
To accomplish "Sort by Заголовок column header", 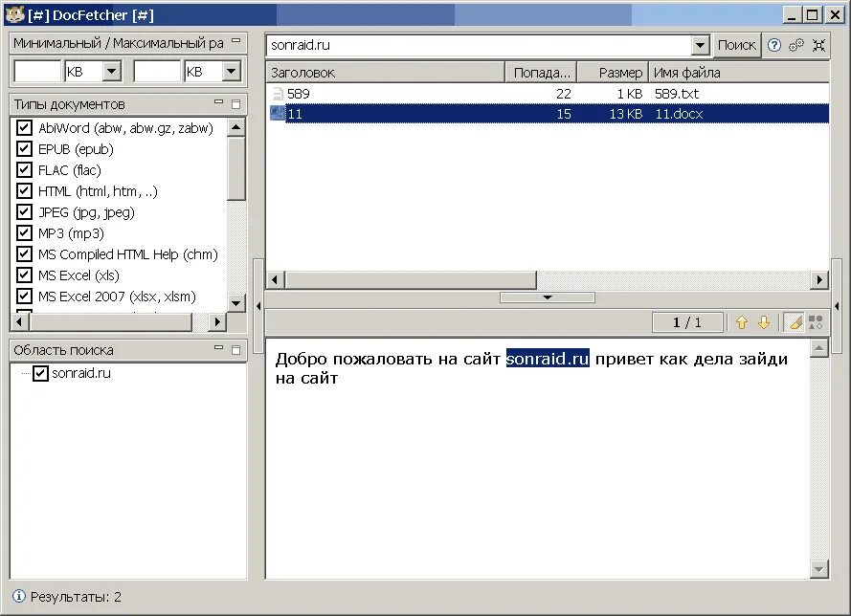I will [x=386, y=73].
